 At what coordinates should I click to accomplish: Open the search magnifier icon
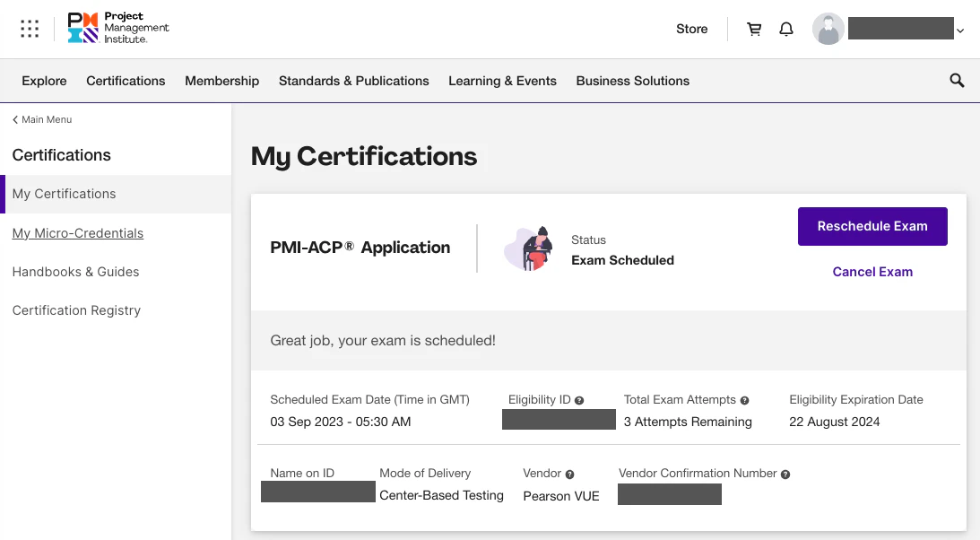[957, 80]
